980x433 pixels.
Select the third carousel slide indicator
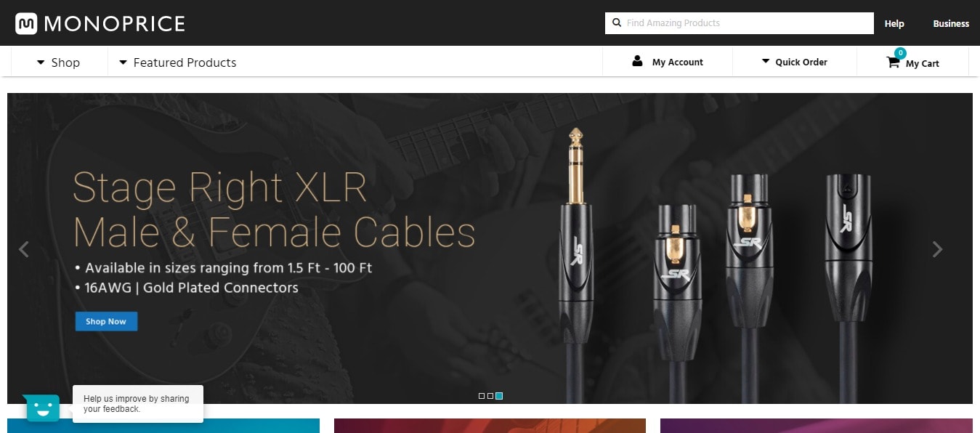tap(499, 396)
